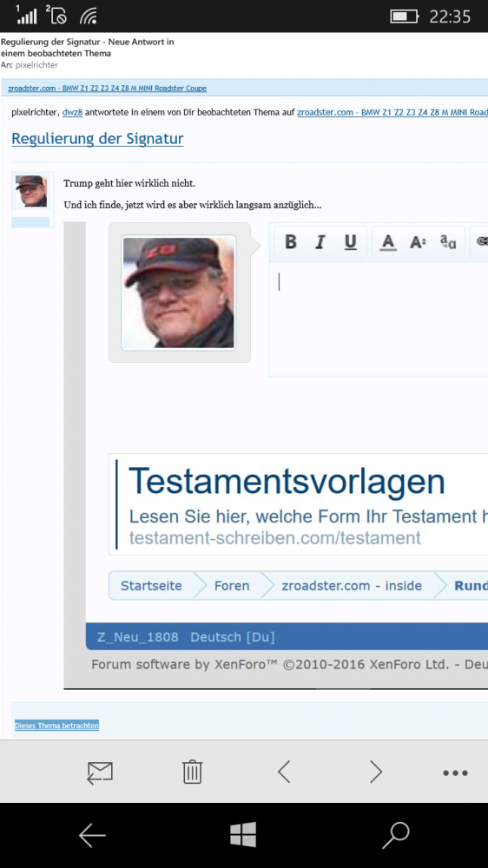Select Foren breadcrumb
The image size is (488, 868).
[232, 586]
